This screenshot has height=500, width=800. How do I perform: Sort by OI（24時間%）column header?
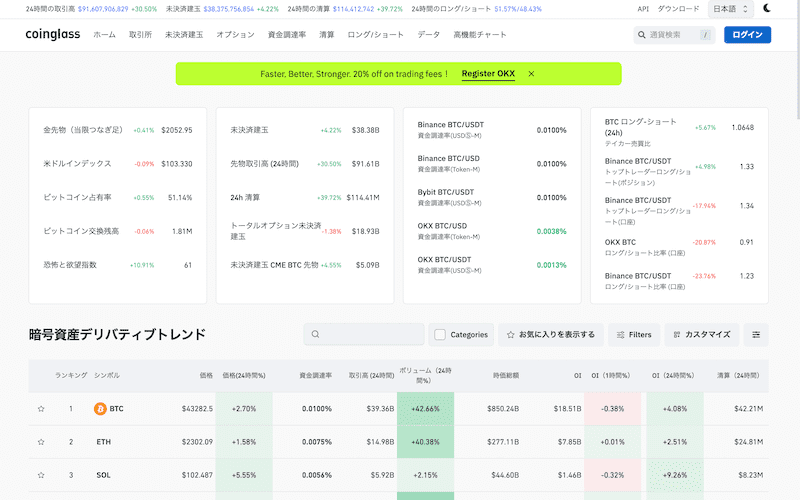(x=673, y=376)
